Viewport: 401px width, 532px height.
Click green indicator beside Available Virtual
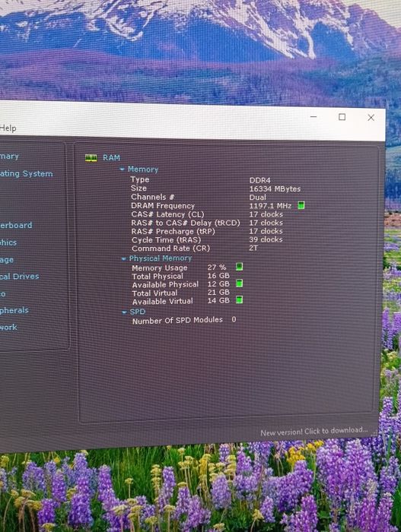239,299
